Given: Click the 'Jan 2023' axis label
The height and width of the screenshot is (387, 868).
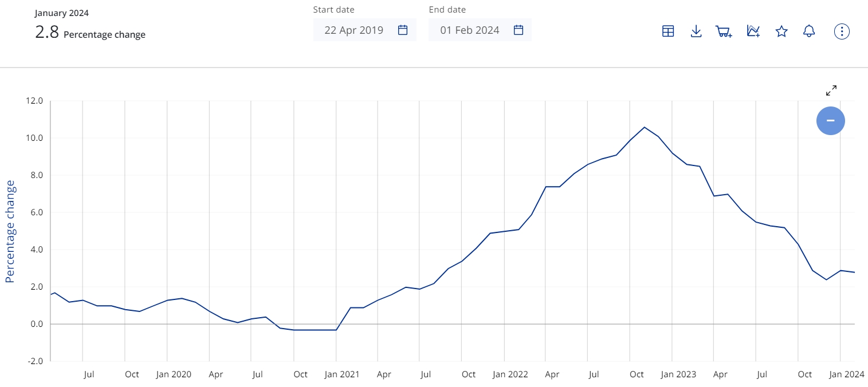Looking at the screenshot, I should coord(678,374).
